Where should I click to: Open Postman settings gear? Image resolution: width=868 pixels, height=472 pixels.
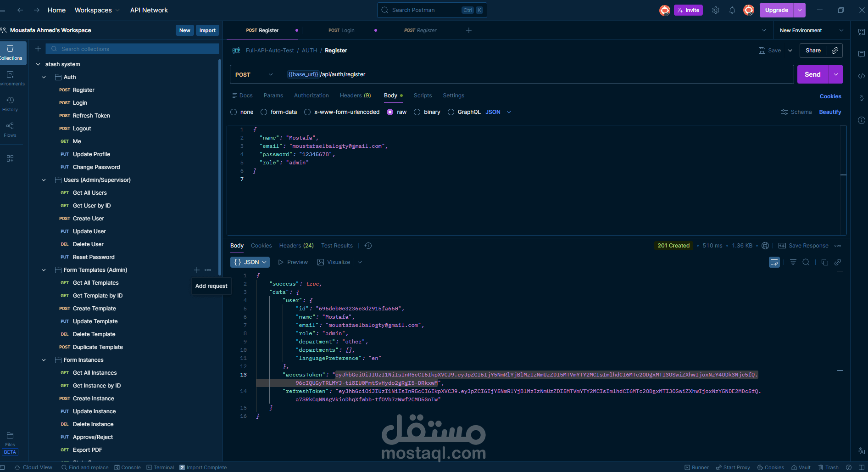[716, 10]
